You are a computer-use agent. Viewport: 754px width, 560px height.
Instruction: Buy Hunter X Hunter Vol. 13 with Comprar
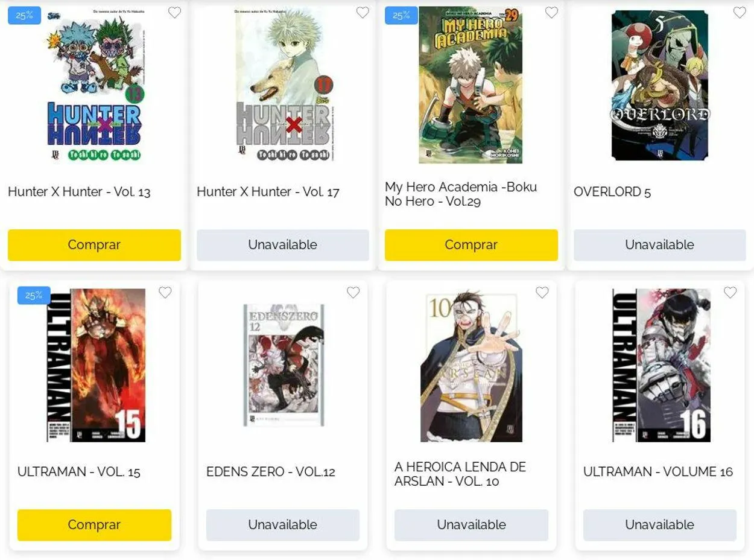tap(94, 245)
